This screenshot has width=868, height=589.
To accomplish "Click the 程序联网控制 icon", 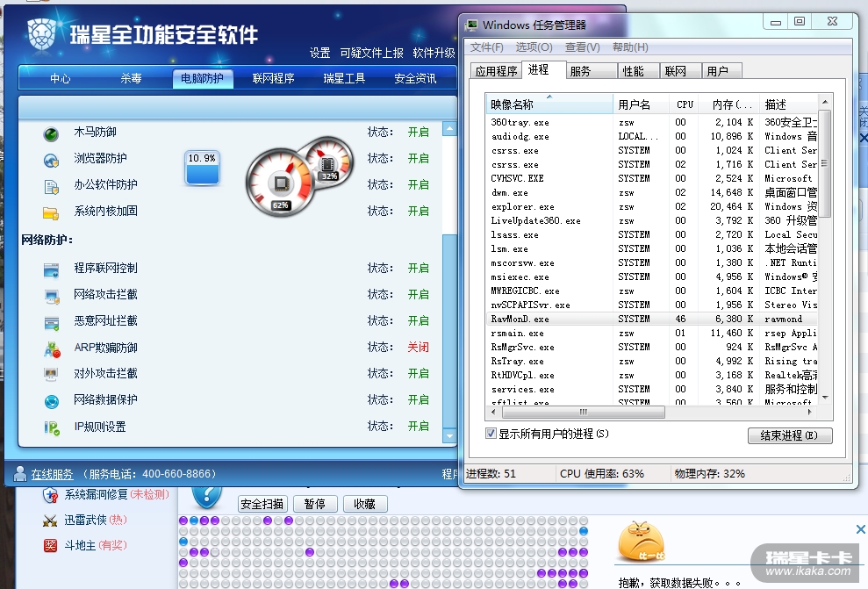I will pyautogui.click(x=52, y=270).
